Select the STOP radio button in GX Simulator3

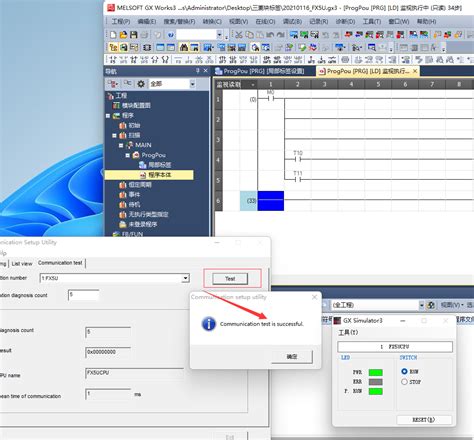click(x=404, y=382)
